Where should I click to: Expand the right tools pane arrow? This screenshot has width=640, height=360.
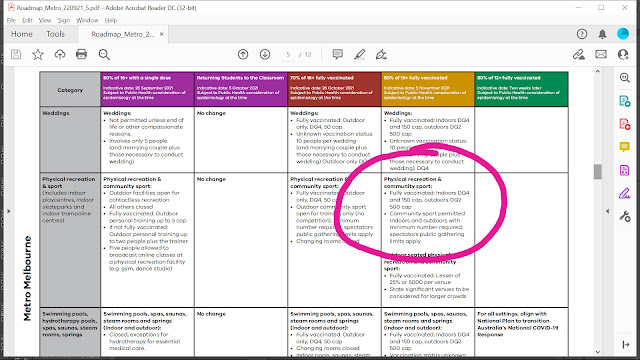pos(607,211)
